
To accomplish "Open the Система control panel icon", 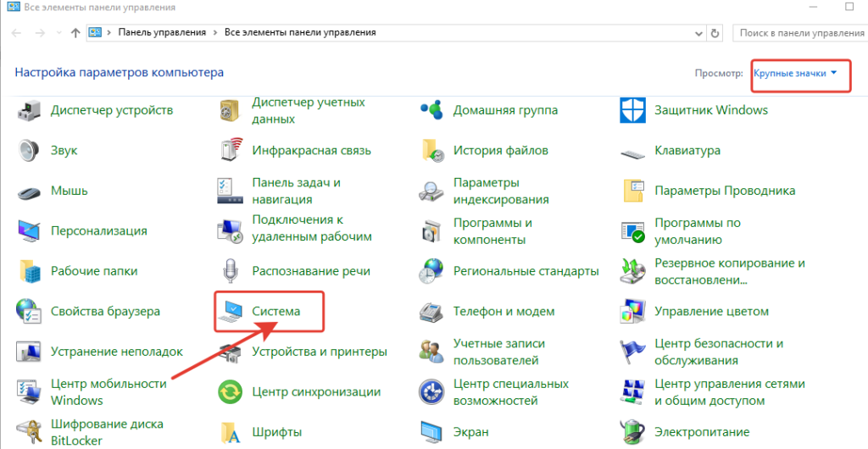I will [x=231, y=313].
